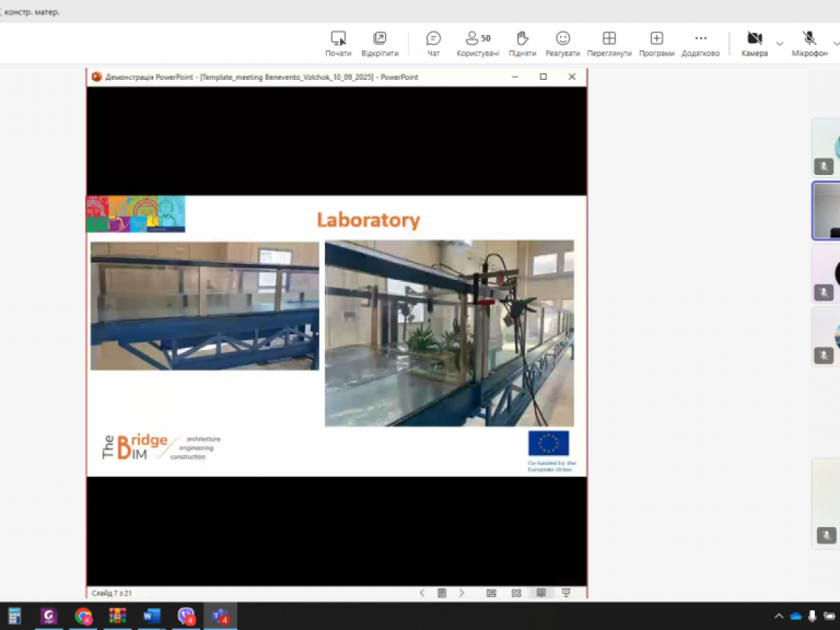Turn on the camera
The width and height of the screenshot is (840, 630).
pyautogui.click(x=754, y=43)
